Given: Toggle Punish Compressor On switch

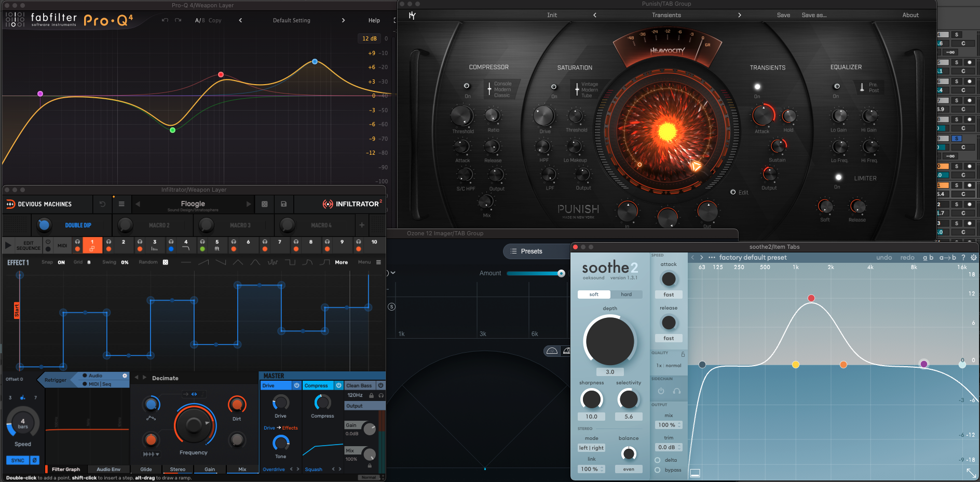Looking at the screenshot, I should click(x=467, y=86).
